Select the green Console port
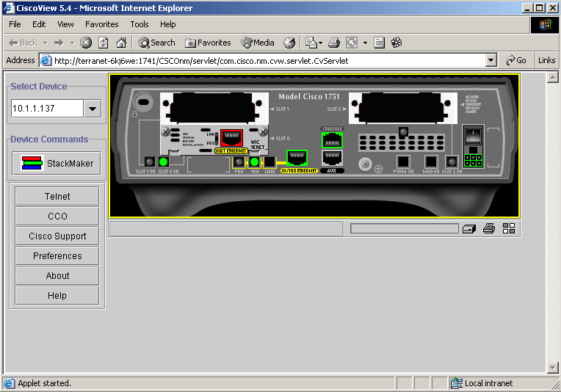Image resolution: width=561 pixels, height=392 pixels. click(332, 140)
